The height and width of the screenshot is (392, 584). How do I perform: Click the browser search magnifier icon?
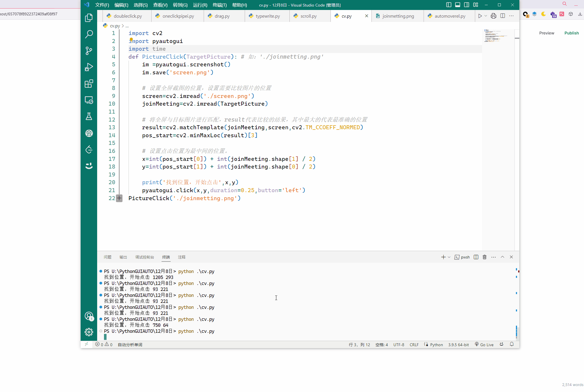point(564,4)
